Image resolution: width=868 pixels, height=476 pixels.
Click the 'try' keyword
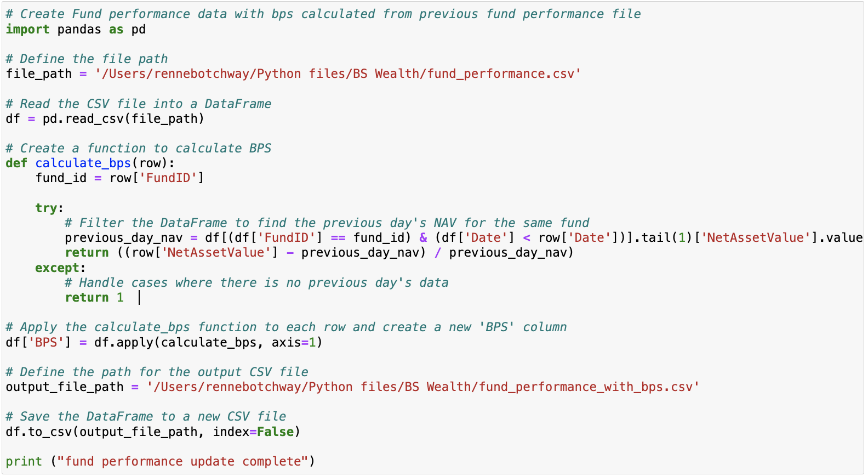[46, 208]
